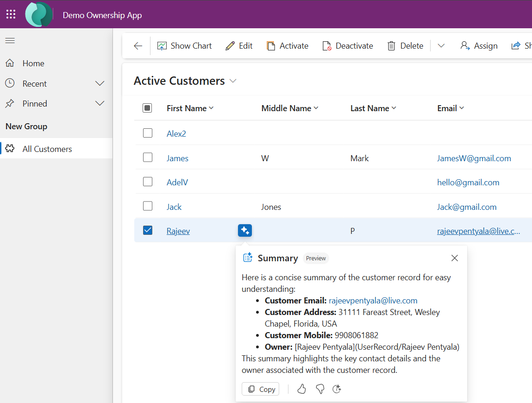532x403 pixels.
Task: Open All Customers in the sidebar
Action: point(47,149)
